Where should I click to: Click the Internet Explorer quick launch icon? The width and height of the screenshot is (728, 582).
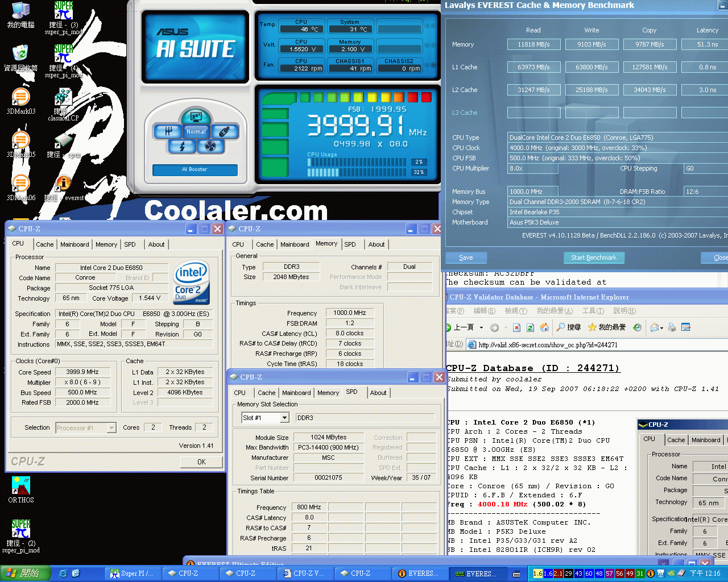(x=63, y=573)
